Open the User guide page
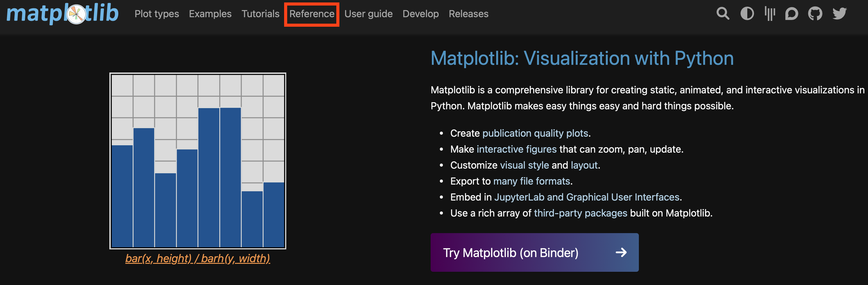Screen dimensions: 868x285 coord(368,14)
